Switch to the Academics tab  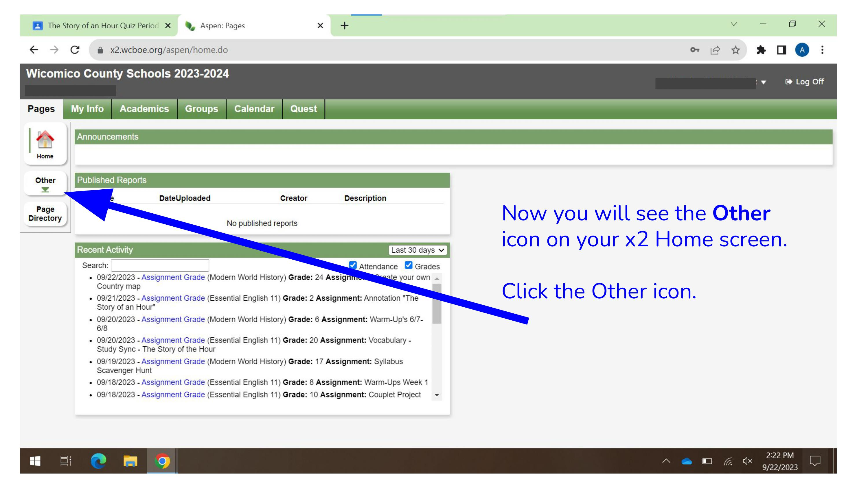[x=144, y=109]
